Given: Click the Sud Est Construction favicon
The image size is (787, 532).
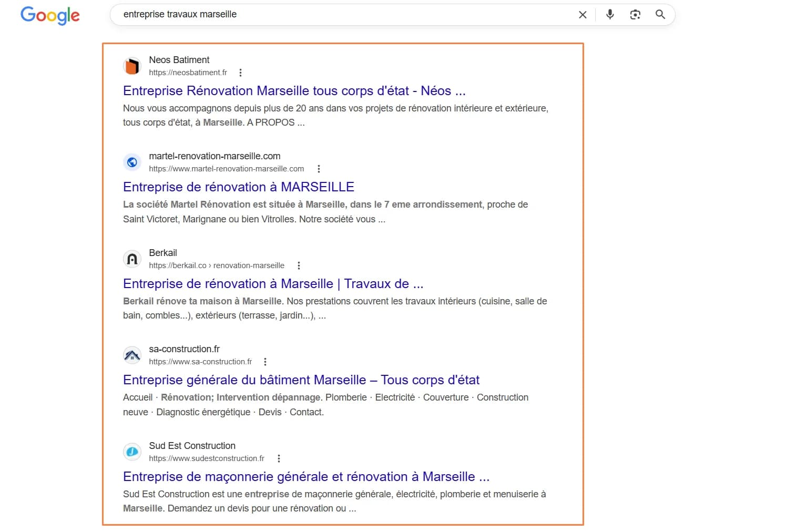Looking at the screenshot, I should 132,452.
